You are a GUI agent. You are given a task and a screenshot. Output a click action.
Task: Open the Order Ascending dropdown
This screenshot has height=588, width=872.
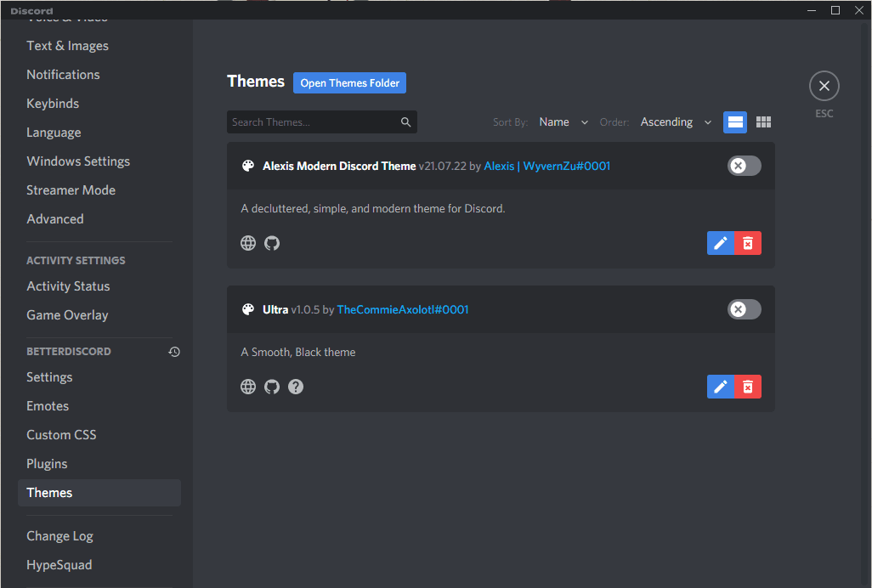(x=676, y=122)
